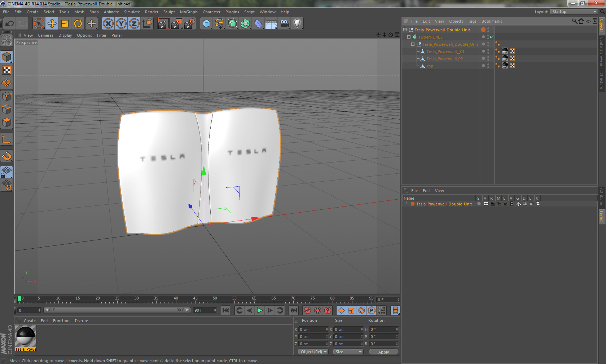Image resolution: width=606 pixels, height=364 pixels.
Task: Open the spline tools icon
Action: click(219, 24)
